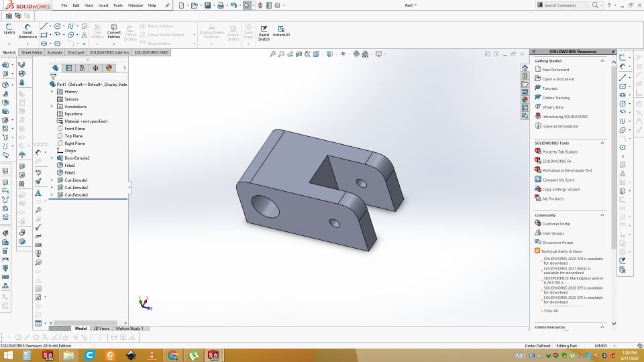This screenshot has height=362, width=644.
Task: Click the New Document link
Action: (555, 69)
